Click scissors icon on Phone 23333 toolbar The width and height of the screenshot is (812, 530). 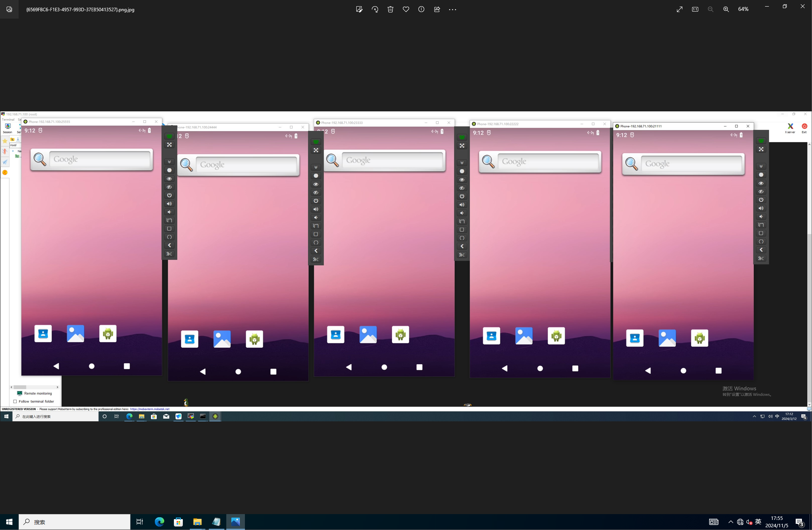[462, 255]
